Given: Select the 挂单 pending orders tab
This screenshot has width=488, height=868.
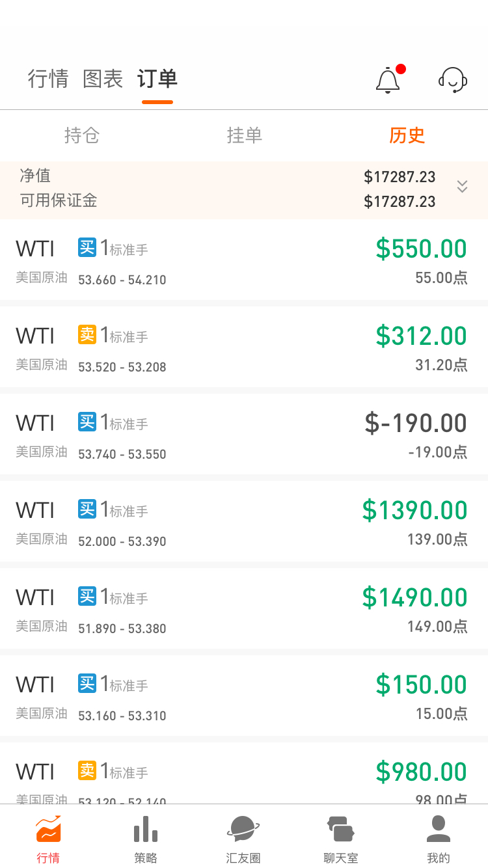Looking at the screenshot, I should [x=245, y=135].
